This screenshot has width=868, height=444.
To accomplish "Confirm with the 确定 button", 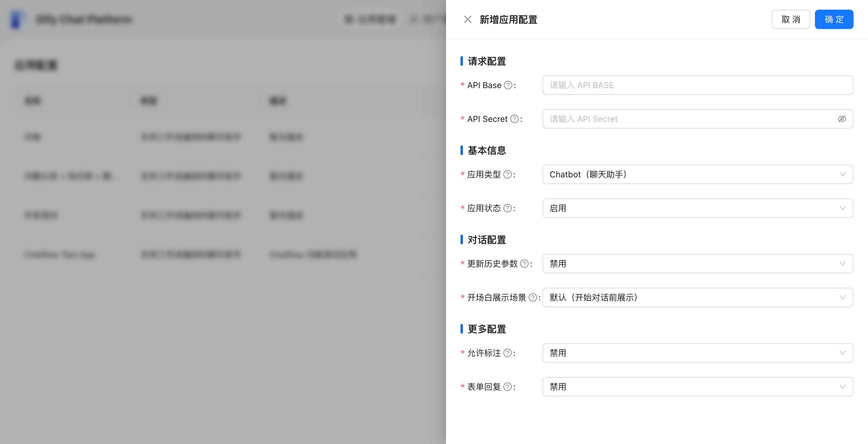I will (834, 20).
